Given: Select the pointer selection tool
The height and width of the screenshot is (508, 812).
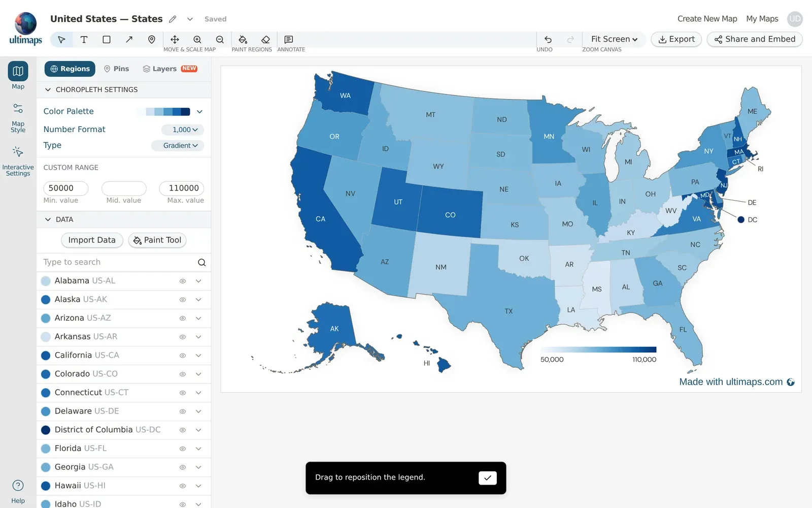Looking at the screenshot, I should 61,40.
